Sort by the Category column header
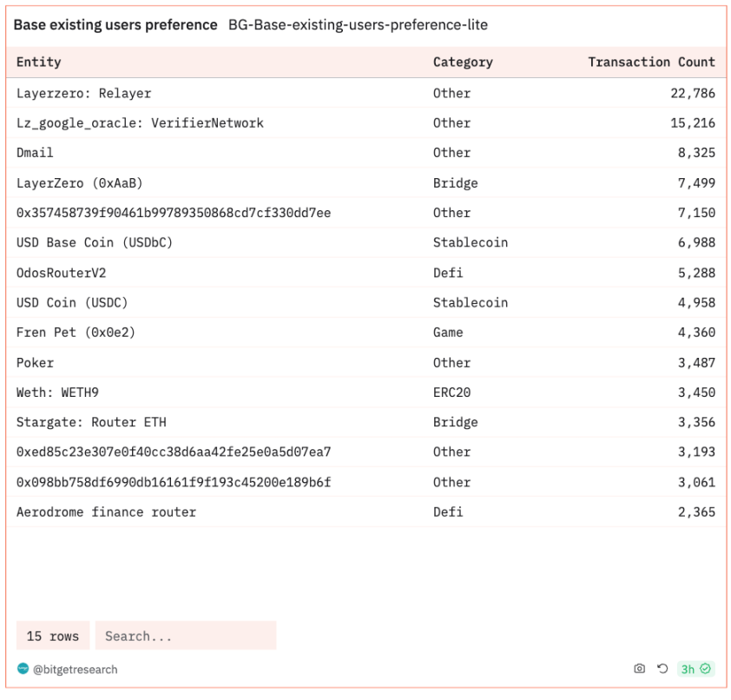 (463, 62)
